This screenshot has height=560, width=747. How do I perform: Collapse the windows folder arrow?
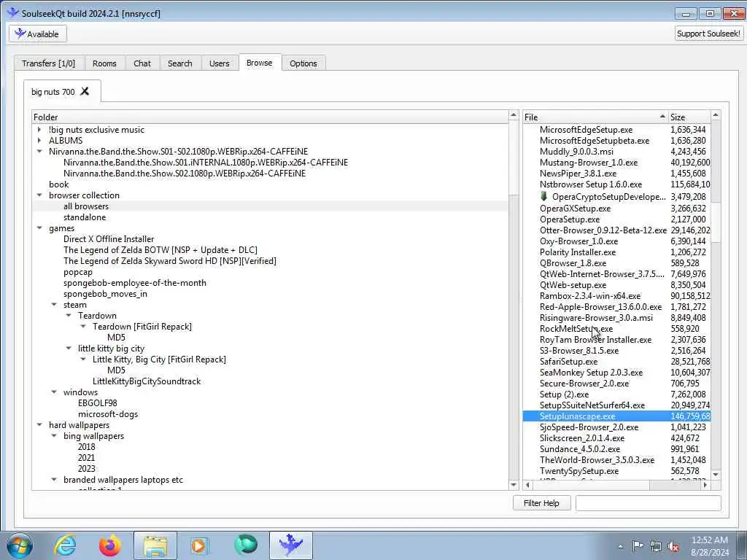[54, 392]
